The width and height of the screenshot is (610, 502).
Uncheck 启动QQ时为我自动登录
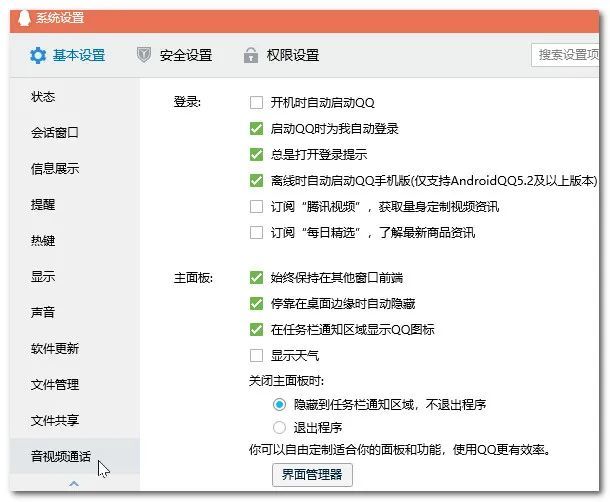click(256, 128)
